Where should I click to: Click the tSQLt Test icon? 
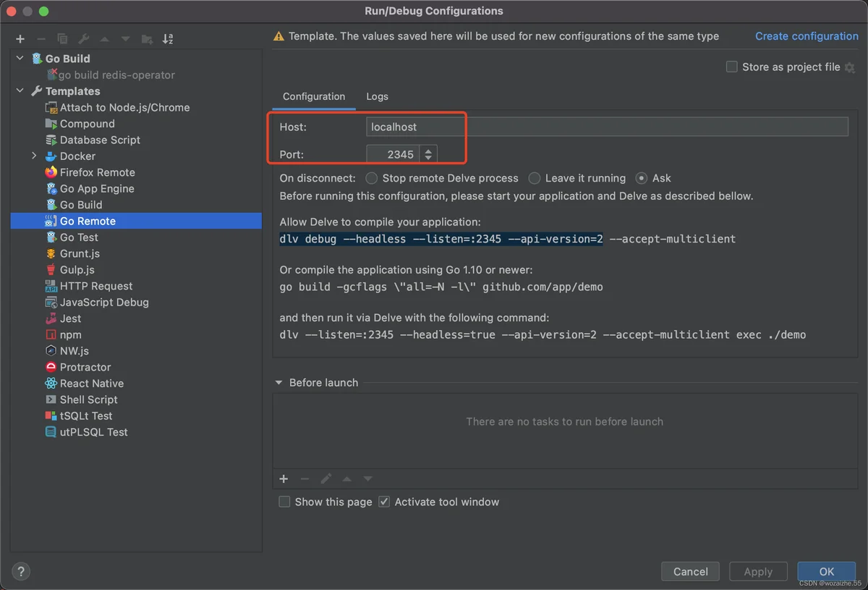(51, 416)
